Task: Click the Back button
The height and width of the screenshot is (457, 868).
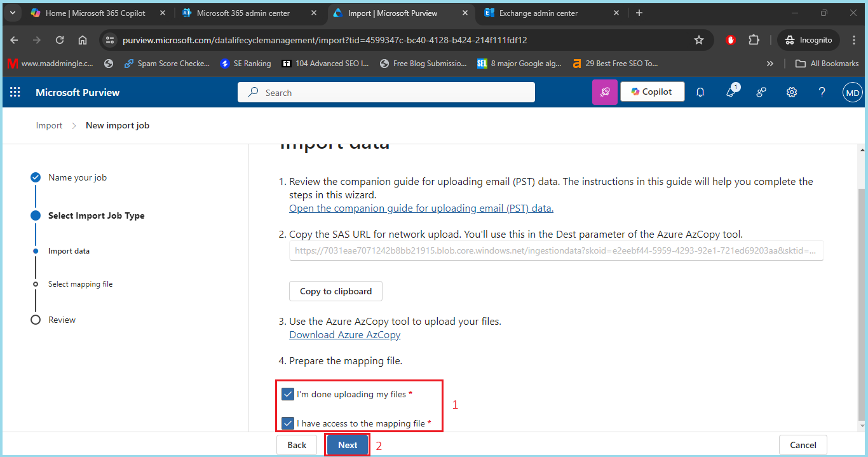Action: click(297, 445)
